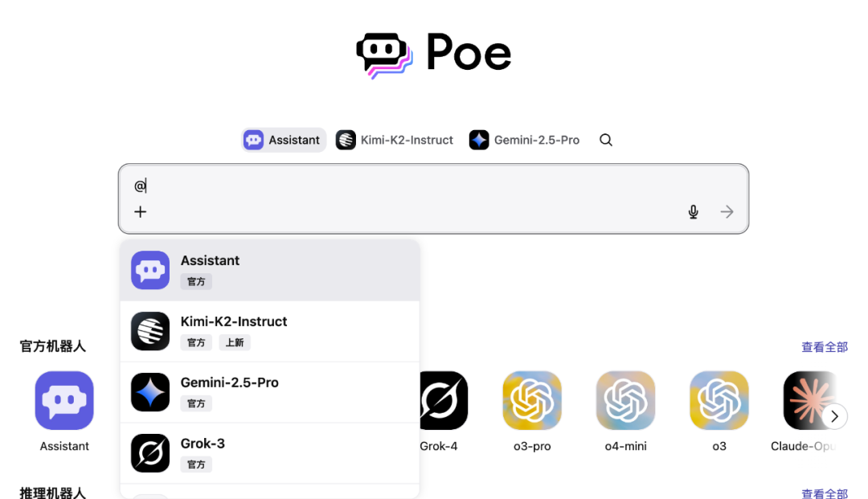Select Assistant in the mention dropdown

[269, 271]
